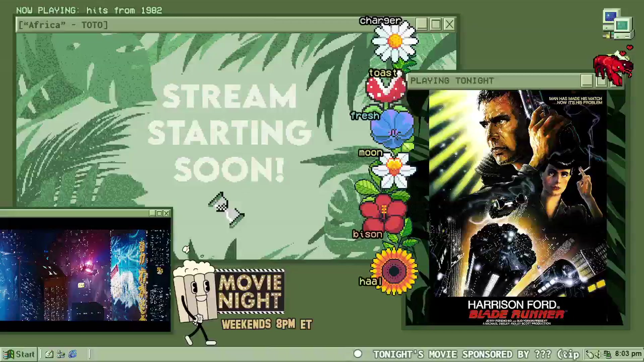Maximize the small video preview window

pyautogui.click(x=159, y=213)
